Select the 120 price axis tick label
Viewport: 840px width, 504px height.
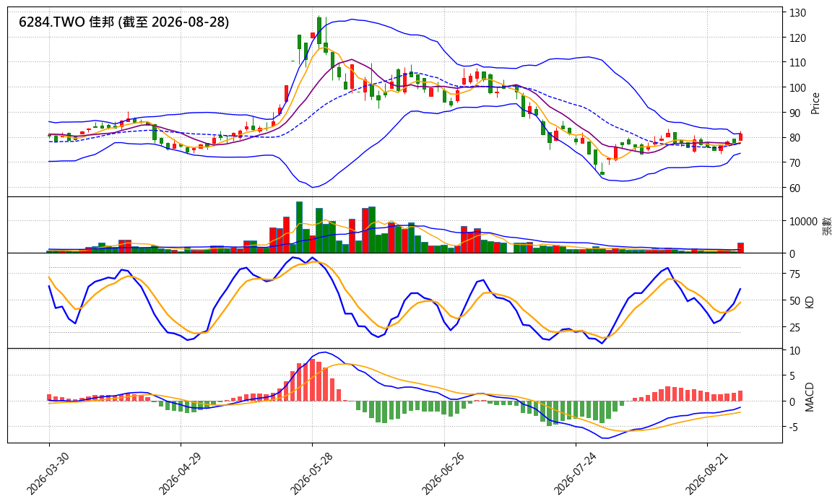797,38
